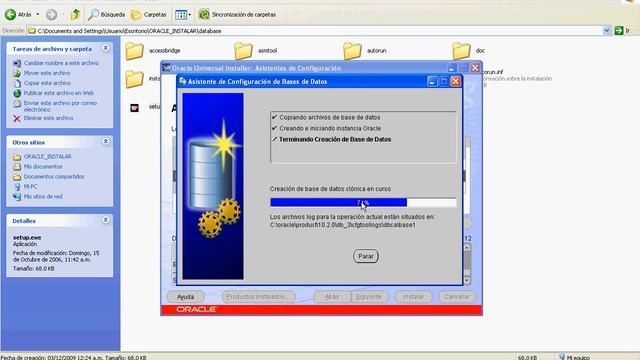Click Cambiar nombre a este archivo

pyautogui.click(x=61, y=63)
